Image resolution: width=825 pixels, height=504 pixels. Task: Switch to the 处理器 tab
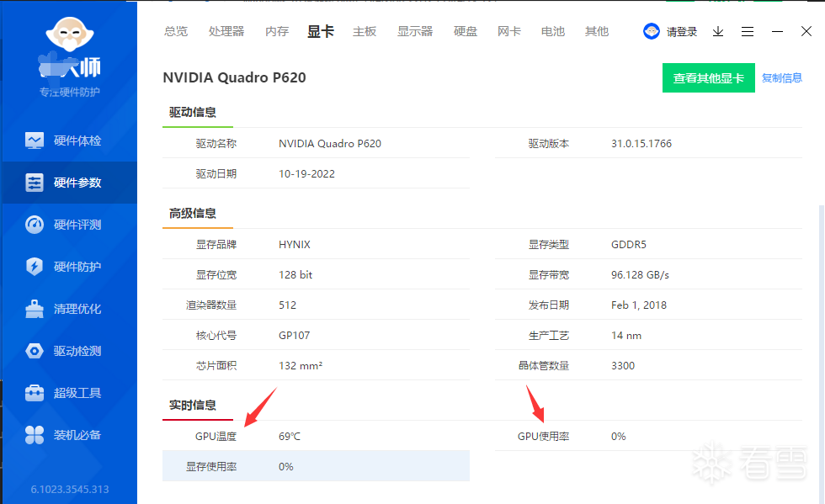226,32
